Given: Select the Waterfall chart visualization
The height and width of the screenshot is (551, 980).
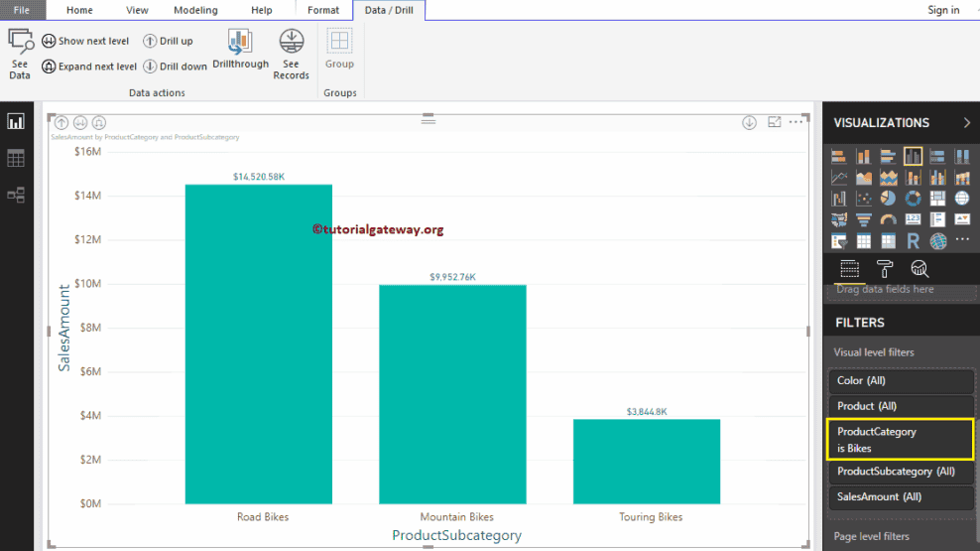Looking at the screenshot, I should point(839,199).
